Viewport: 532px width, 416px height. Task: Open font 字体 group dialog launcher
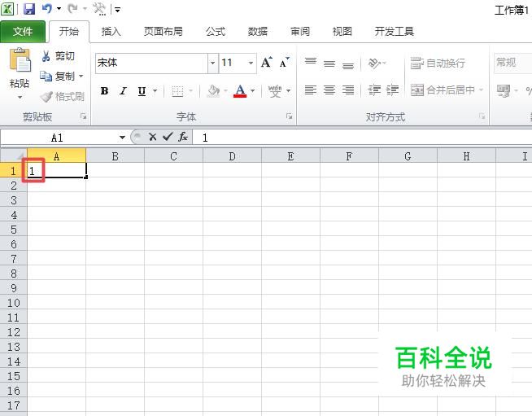(289, 116)
